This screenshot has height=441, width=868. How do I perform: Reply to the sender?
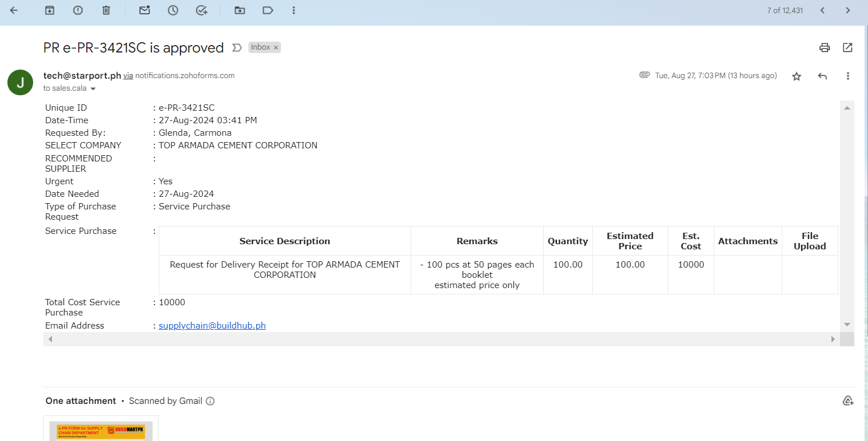(x=822, y=76)
